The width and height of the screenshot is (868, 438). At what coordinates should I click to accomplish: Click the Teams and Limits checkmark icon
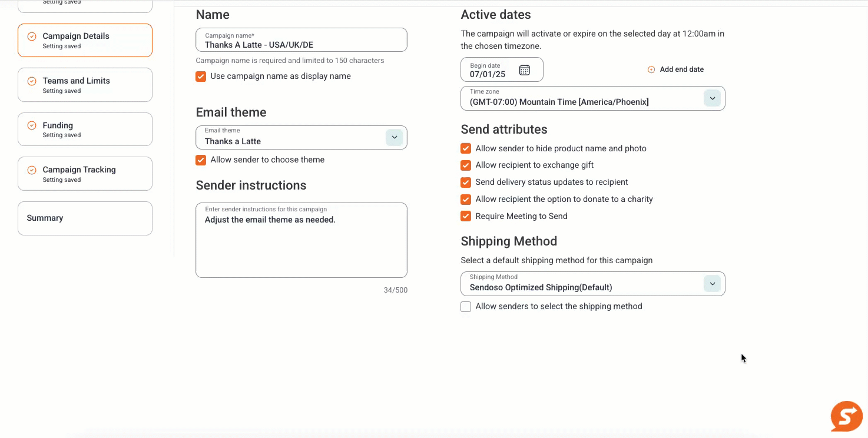pyautogui.click(x=32, y=81)
